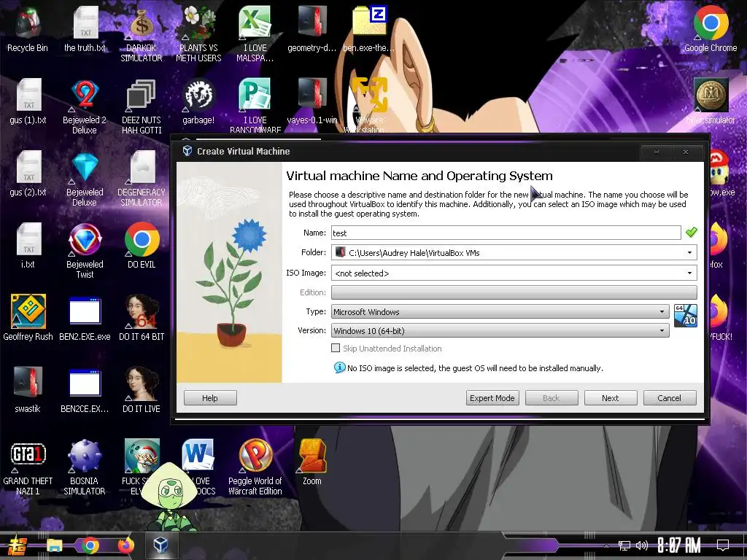Click the Help button in dialog
This screenshot has width=747, height=560.
[210, 398]
